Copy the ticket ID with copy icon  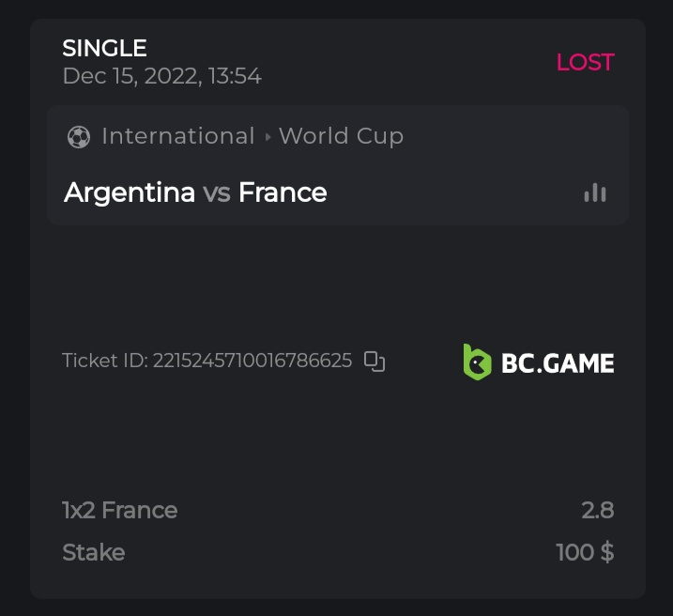point(375,362)
